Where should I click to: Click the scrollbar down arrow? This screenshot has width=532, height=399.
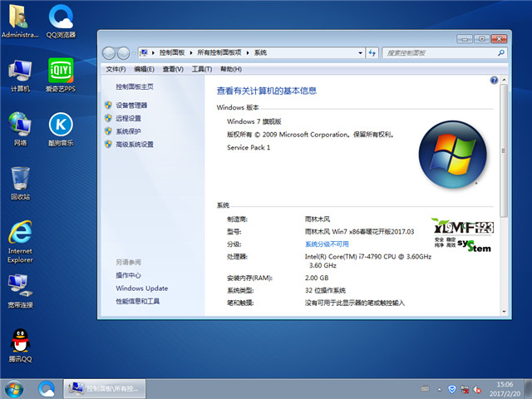tap(504, 312)
